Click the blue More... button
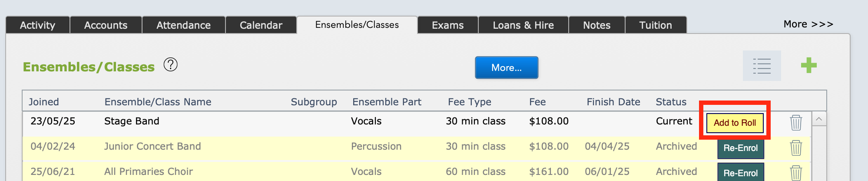Image resolution: width=868 pixels, height=181 pixels. pos(507,67)
